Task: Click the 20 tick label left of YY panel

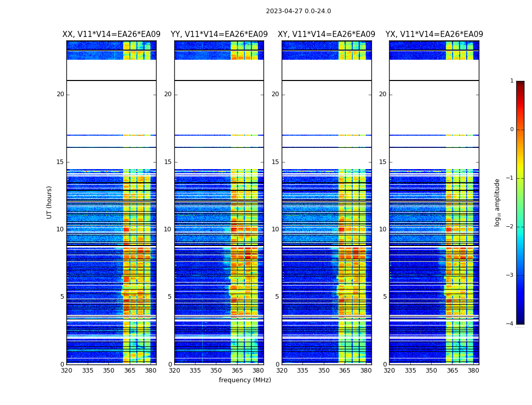Action: (167, 94)
